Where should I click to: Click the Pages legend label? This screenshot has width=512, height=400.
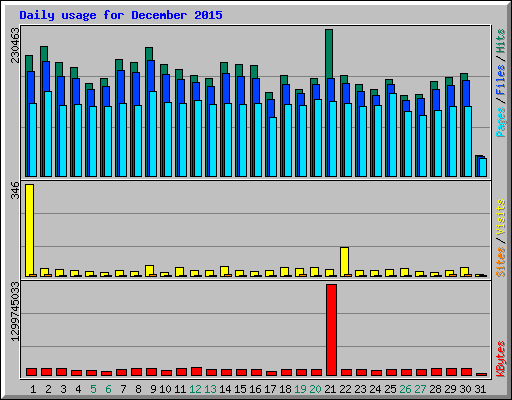(501, 122)
